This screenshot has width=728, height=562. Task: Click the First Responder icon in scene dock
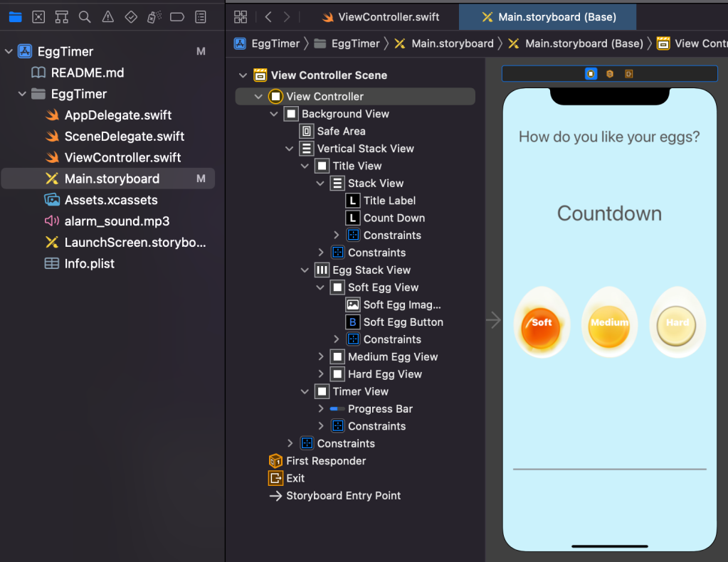[x=610, y=73]
